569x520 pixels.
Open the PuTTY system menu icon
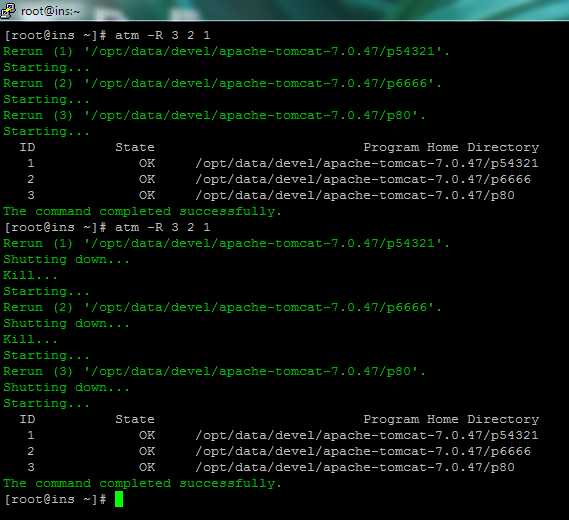click(8, 10)
